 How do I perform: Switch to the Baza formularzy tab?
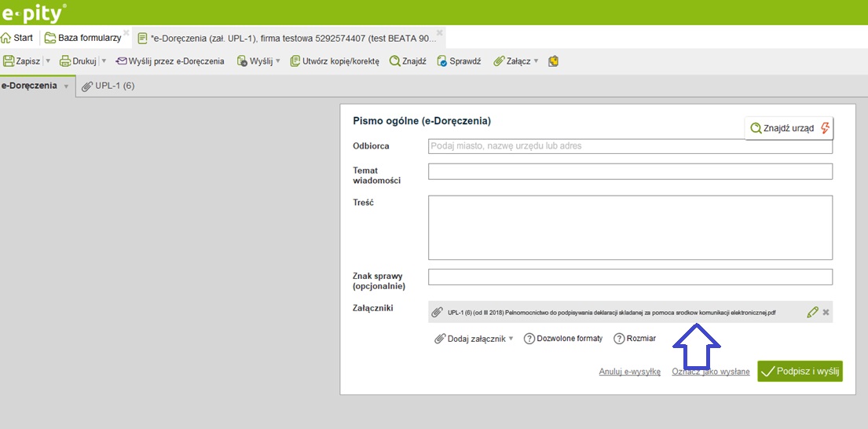82,38
